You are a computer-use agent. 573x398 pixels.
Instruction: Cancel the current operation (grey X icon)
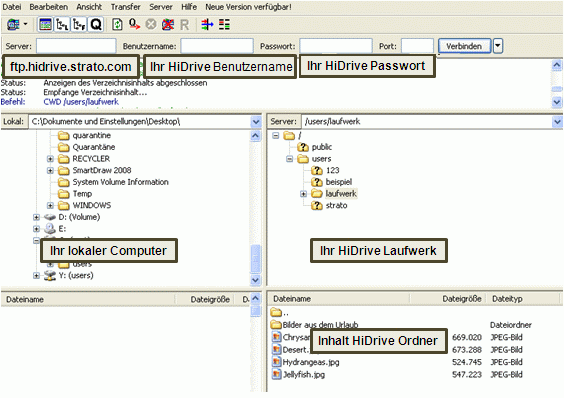151,25
